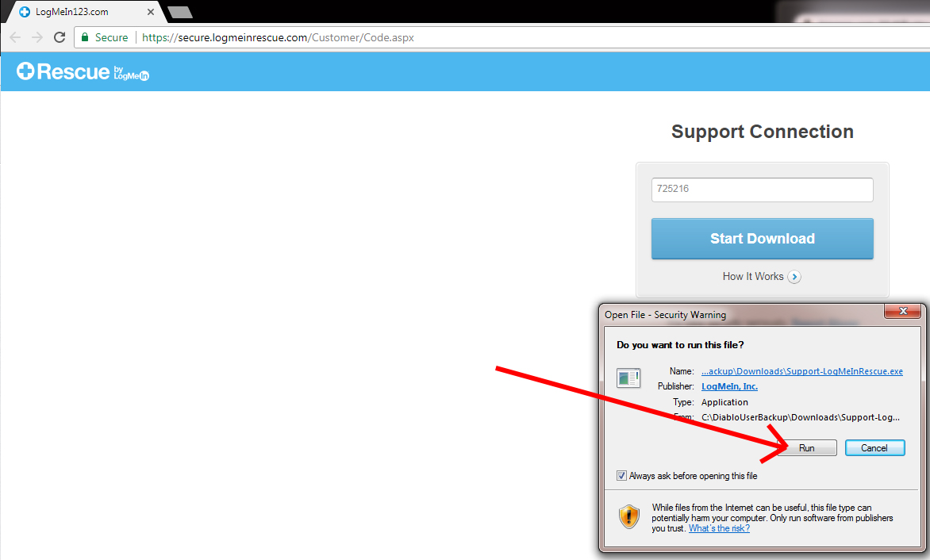Open the What's the risk? link
Screen dimensions: 930x560
[x=719, y=528]
